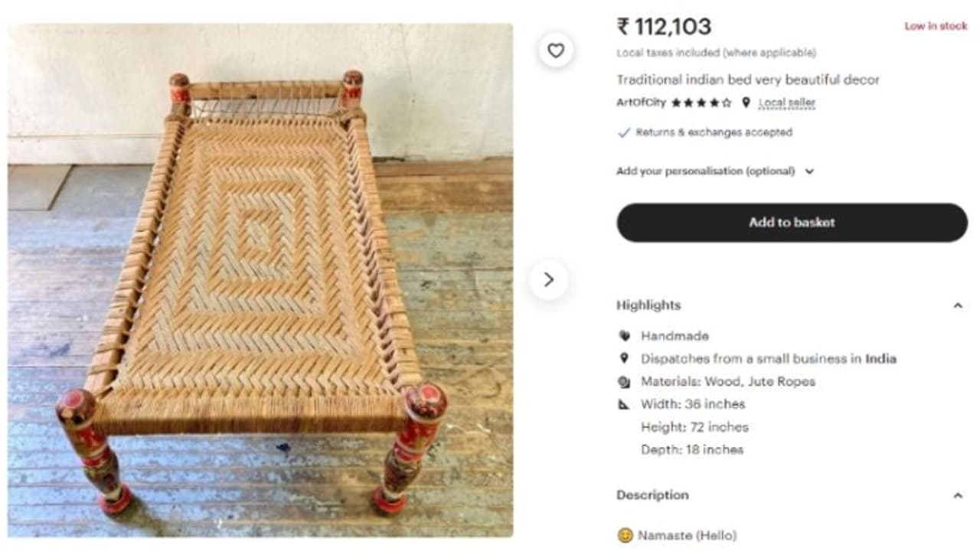The image size is (980, 551).
Task: Click the Dispatches from India pin icon
Action: click(x=624, y=358)
